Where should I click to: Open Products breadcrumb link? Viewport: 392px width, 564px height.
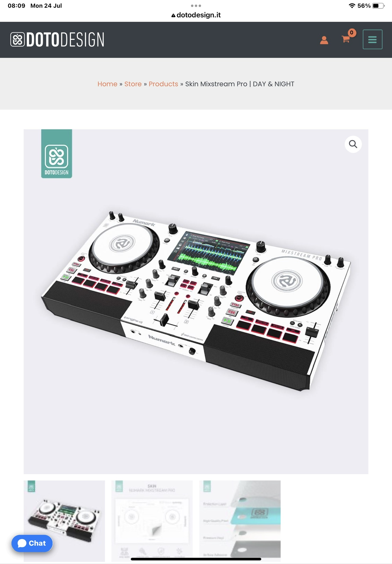(163, 84)
